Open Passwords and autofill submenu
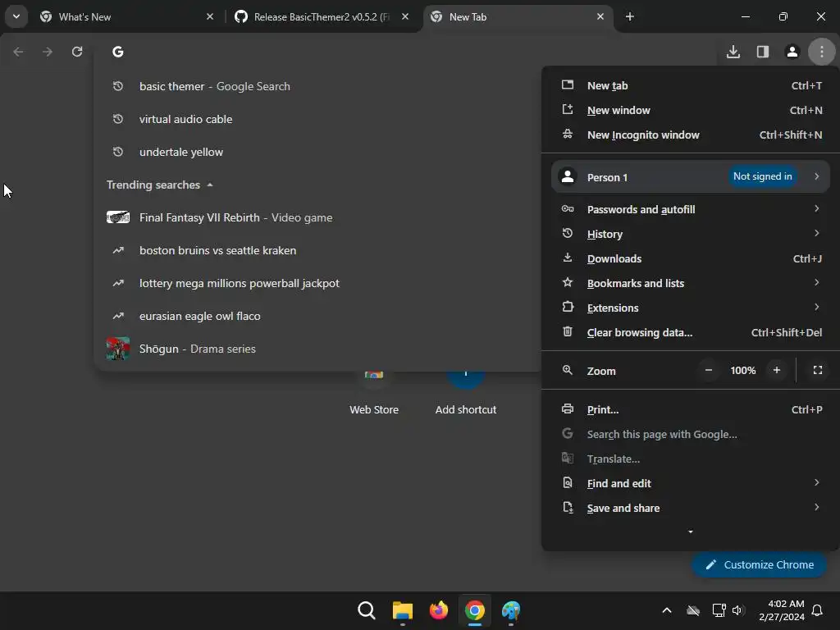This screenshot has height=630, width=840. point(691,209)
